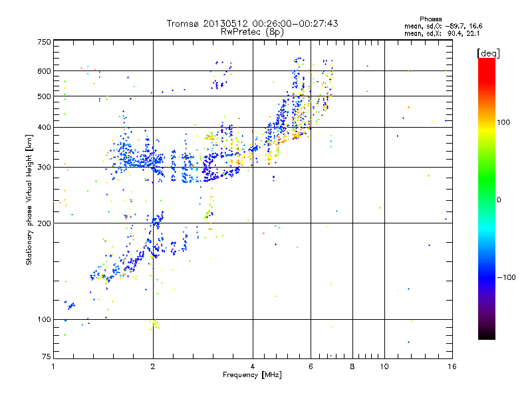Click the colorbar tick label '-100'

pyautogui.click(x=506, y=277)
